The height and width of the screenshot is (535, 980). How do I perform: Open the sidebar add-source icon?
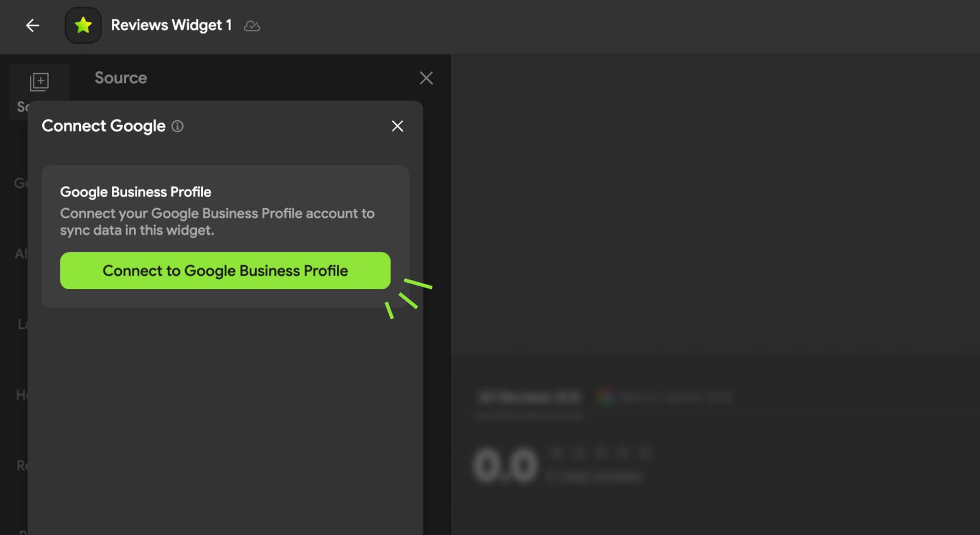point(39,82)
